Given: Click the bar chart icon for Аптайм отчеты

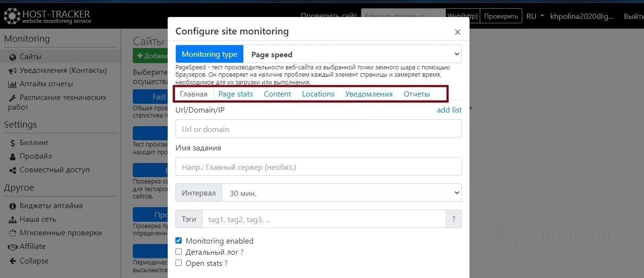Looking at the screenshot, I should (x=12, y=84).
